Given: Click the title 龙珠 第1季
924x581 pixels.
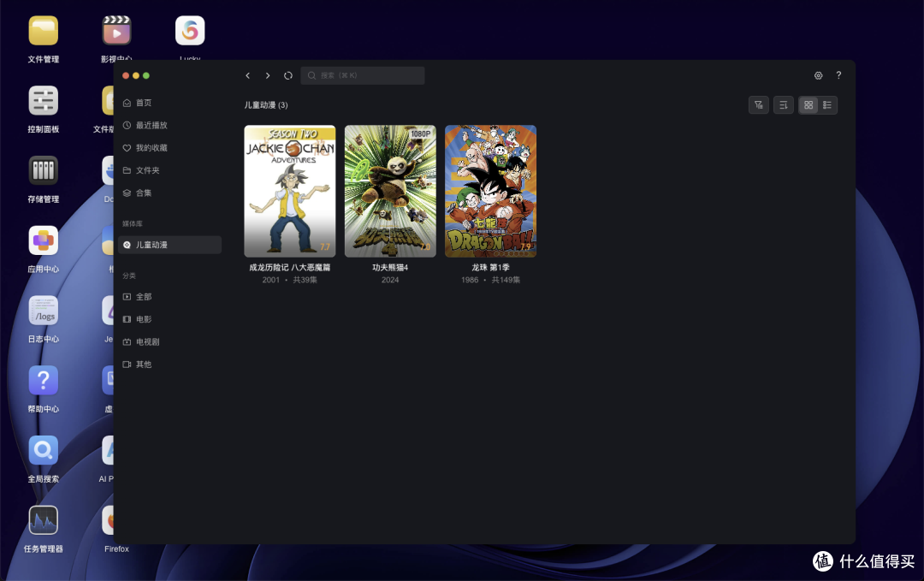Looking at the screenshot, I should pyautogui.click(x=490, y=268).
